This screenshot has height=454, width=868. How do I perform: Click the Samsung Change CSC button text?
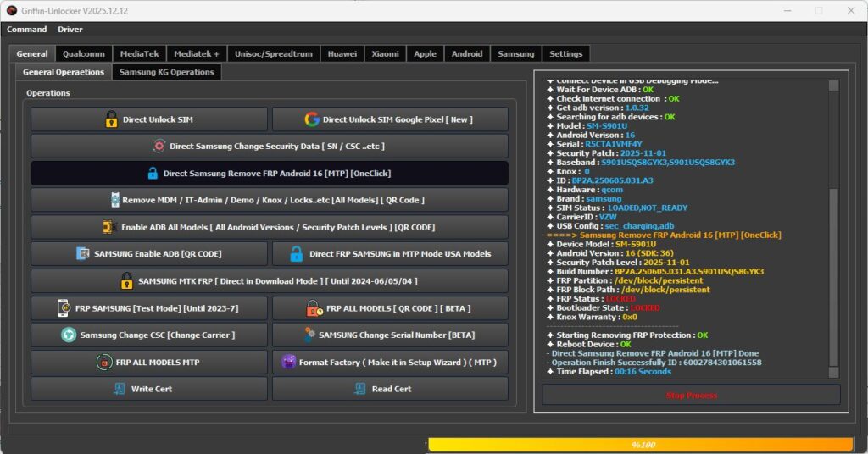click(158, 335)
